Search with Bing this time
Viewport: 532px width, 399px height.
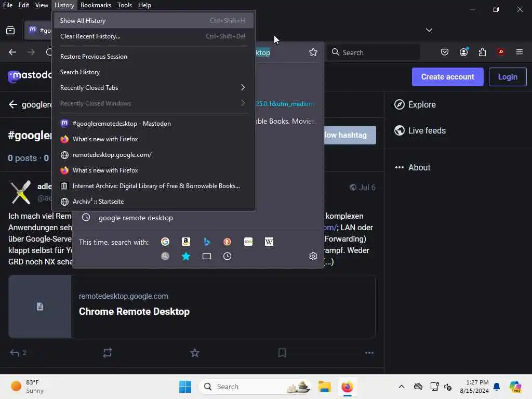coord(207,242)
